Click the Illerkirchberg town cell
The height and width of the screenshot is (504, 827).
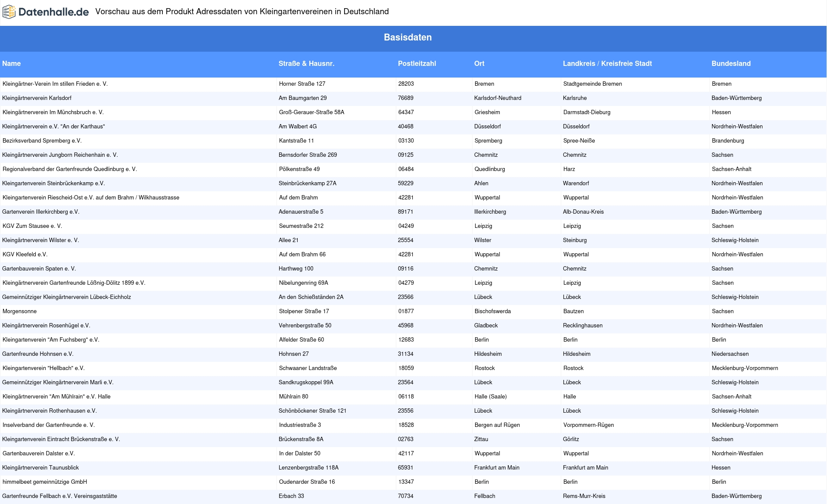(x=490, y=212)
